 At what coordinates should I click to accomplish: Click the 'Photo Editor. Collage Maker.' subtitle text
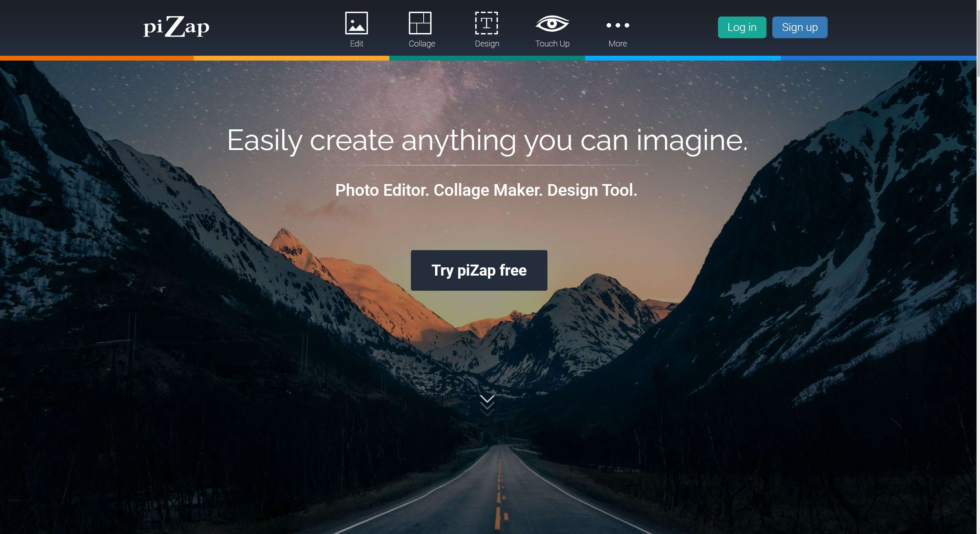(487, 190)
